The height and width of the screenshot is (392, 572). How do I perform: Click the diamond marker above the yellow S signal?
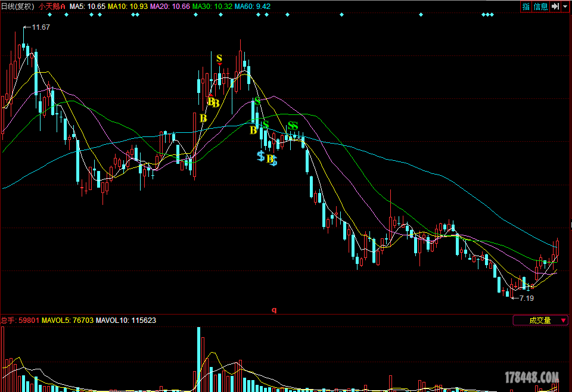pyautogui.click(x=220, y=15)
